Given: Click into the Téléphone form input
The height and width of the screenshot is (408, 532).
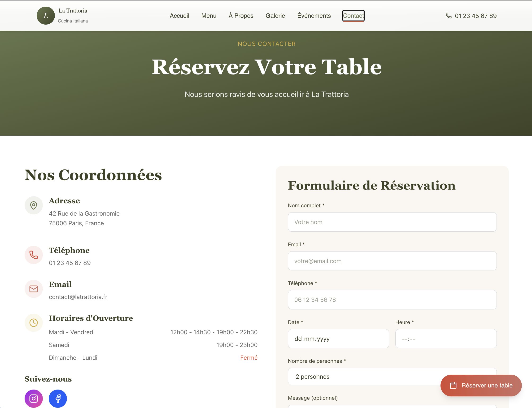Looking at the screenshot, I should click(x=392, y=300).
